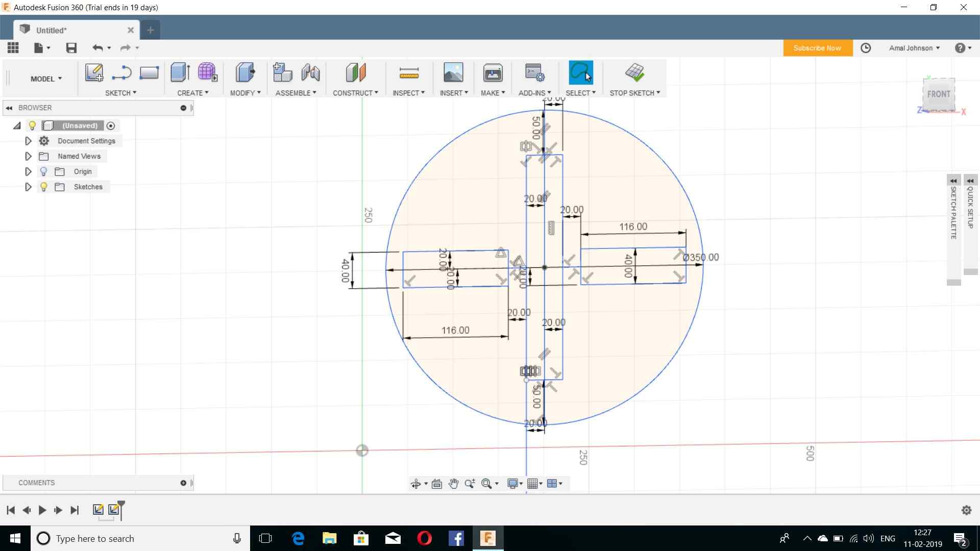Click the timeline play button
The image size is (980, 551).
tap(42, 510)
